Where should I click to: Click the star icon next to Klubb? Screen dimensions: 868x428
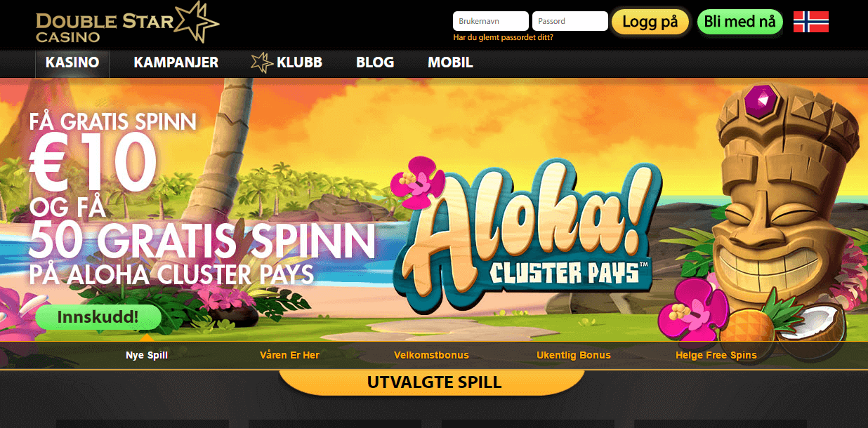(262, 62)
